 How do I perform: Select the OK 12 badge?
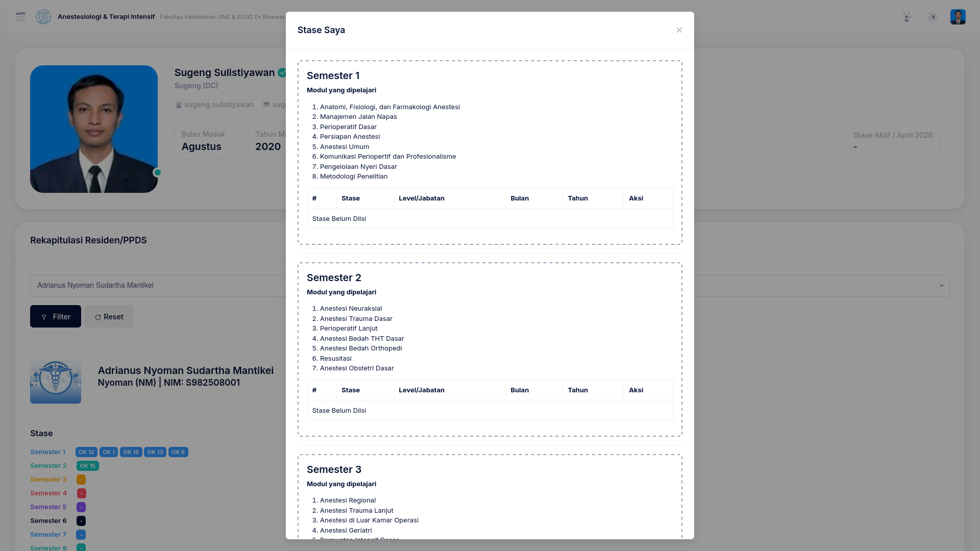click(x=86, y=452)
